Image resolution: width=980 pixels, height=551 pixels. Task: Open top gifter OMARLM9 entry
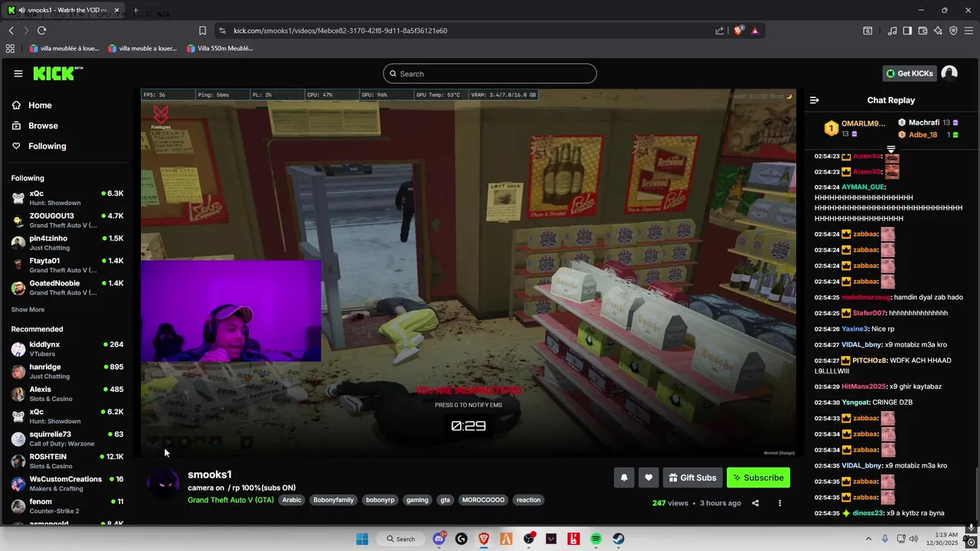(x=853, y=128)
